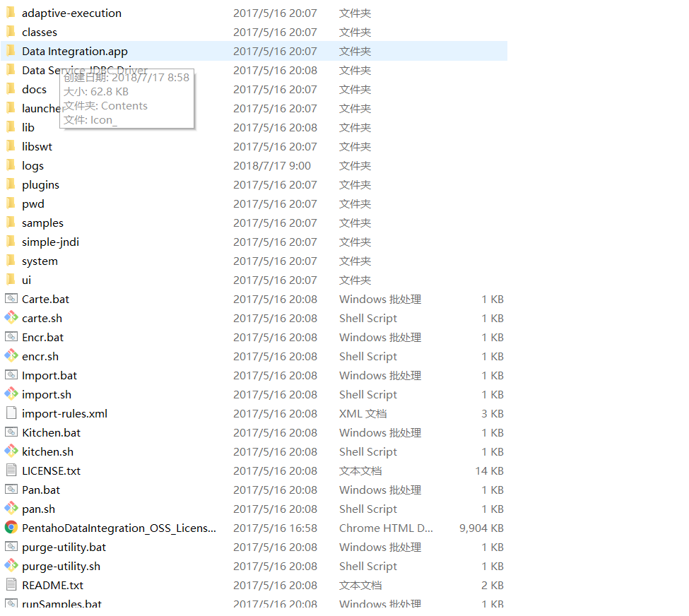This screenshot has width=689, height=616.
Task: Click the ui folder icon
Action: (x=11, y=280)
